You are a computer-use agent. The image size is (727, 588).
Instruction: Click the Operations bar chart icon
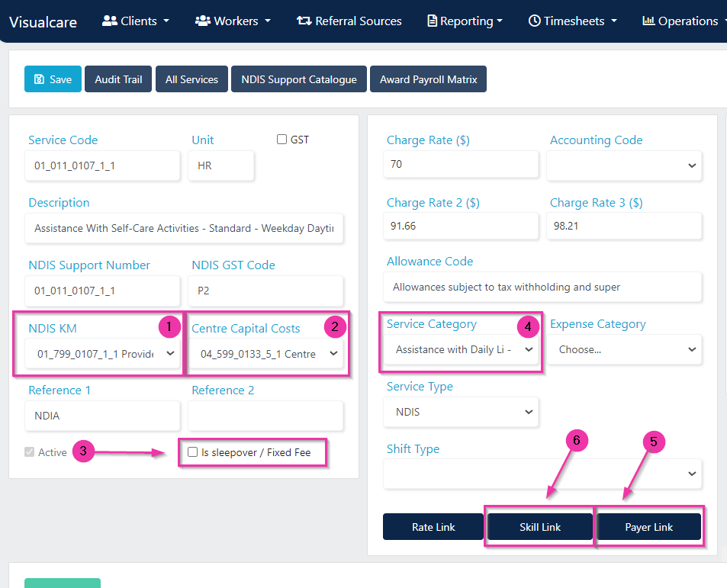[x=648, y=21]
